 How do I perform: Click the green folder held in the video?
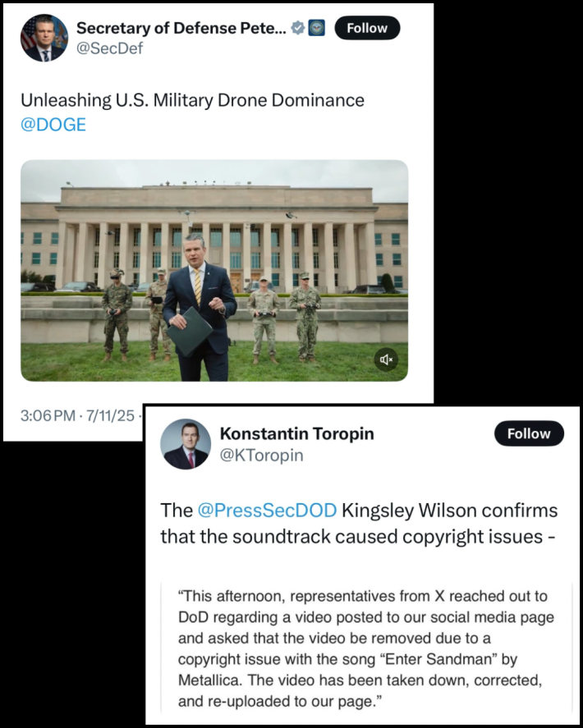190,332
